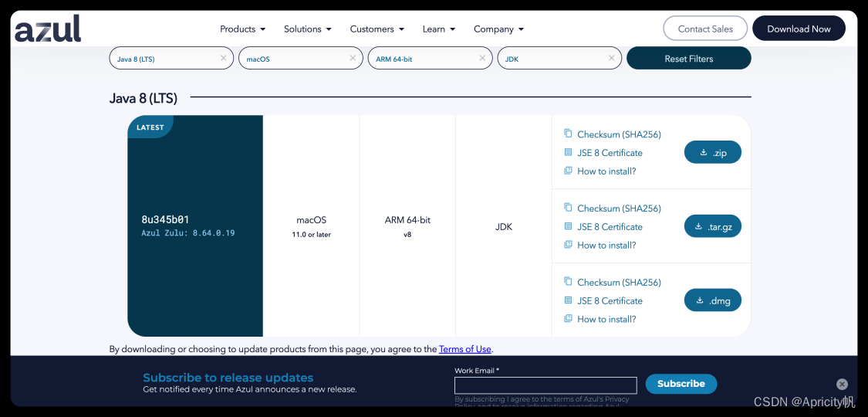The width and height of the screenshot is (868, 417).
Task: Click the JDK package cell
Action: pyautogui.click(x=504, y=226)
